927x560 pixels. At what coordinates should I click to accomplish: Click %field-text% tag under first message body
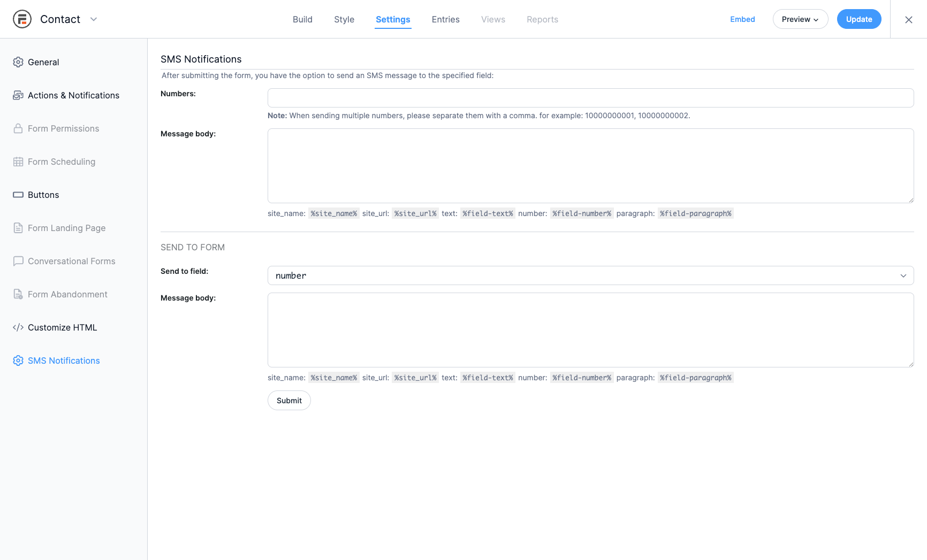tap(488, 213)
